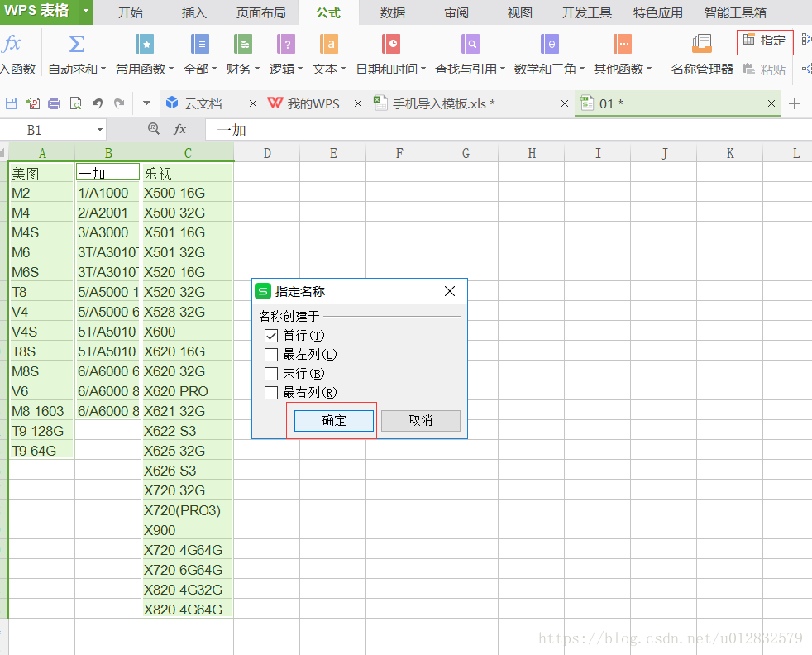This screenshot has height=655, width=812.
Task: Select cell containing X620 PRO
Action: pyautogui.click(x=187, y=391)
